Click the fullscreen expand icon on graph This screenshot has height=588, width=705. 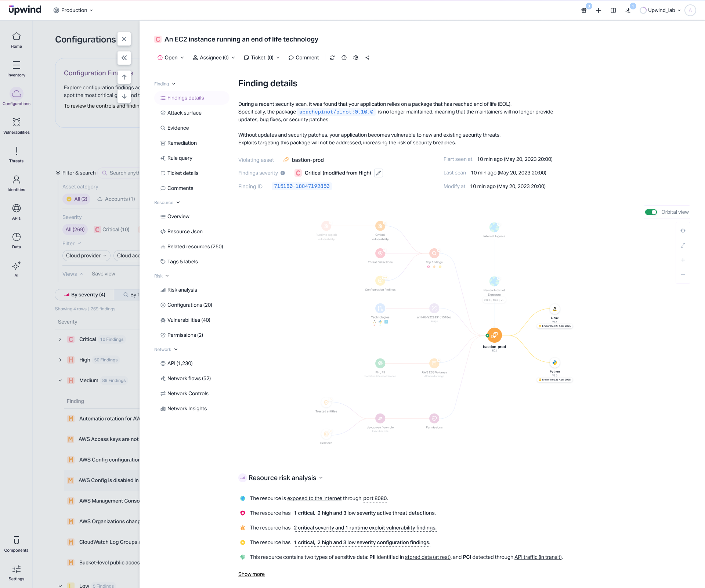tap(683, 245)
